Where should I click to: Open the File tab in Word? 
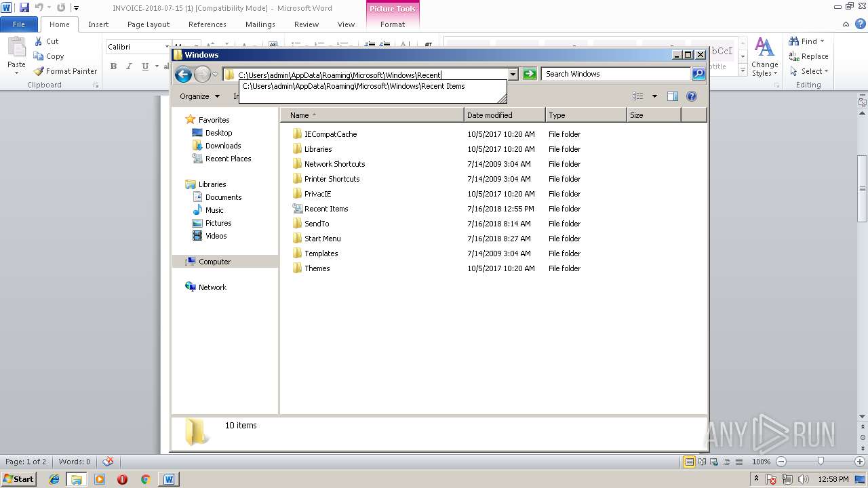(x=19, y=24)
